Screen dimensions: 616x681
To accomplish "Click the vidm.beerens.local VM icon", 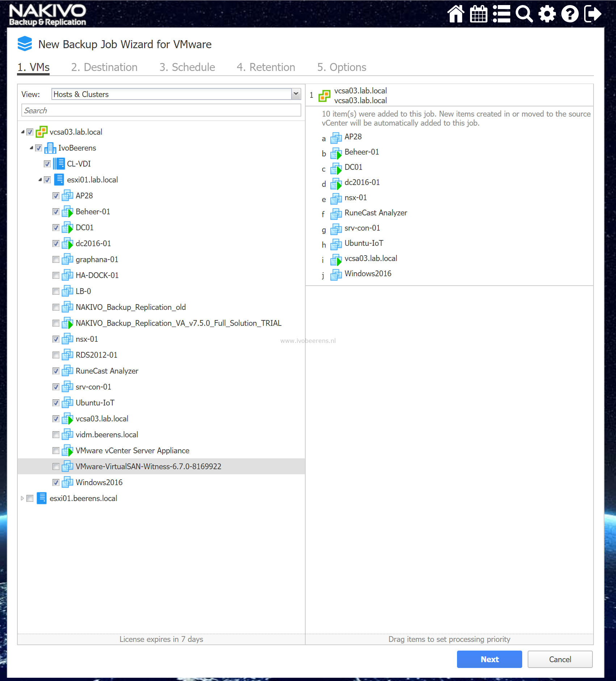I will [x=67, y=434].
